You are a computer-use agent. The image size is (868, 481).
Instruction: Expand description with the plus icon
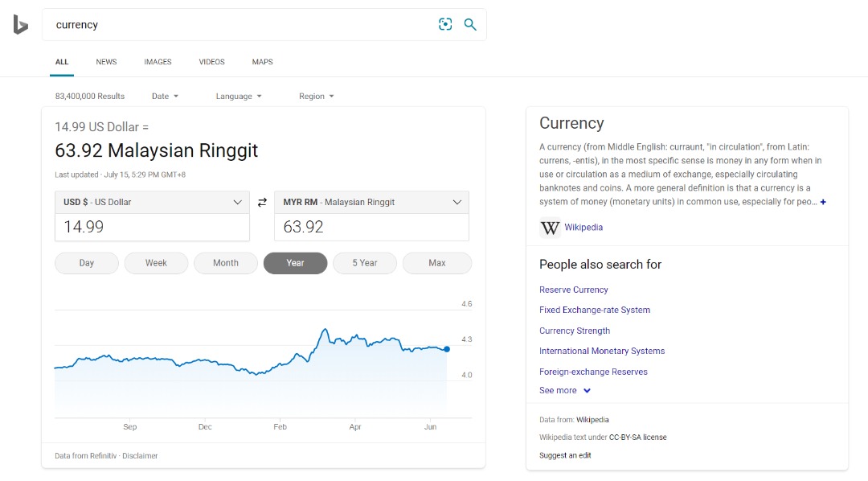click(823, 202)
